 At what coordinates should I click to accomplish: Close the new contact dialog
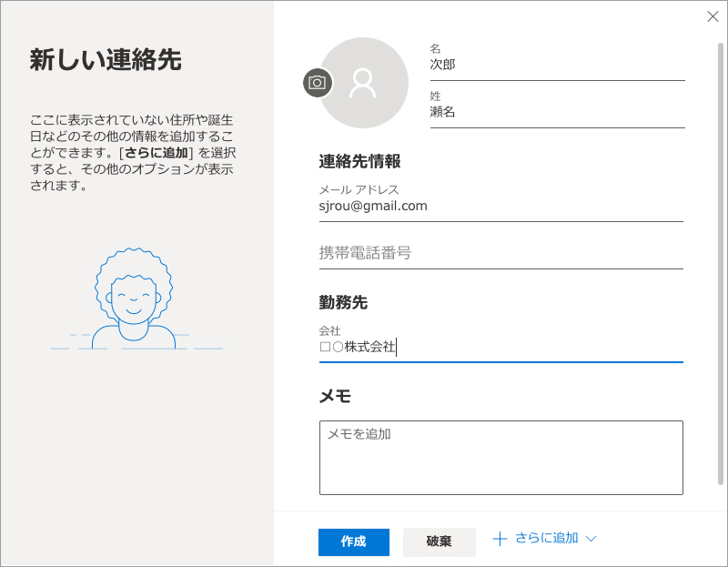point(713,16)
